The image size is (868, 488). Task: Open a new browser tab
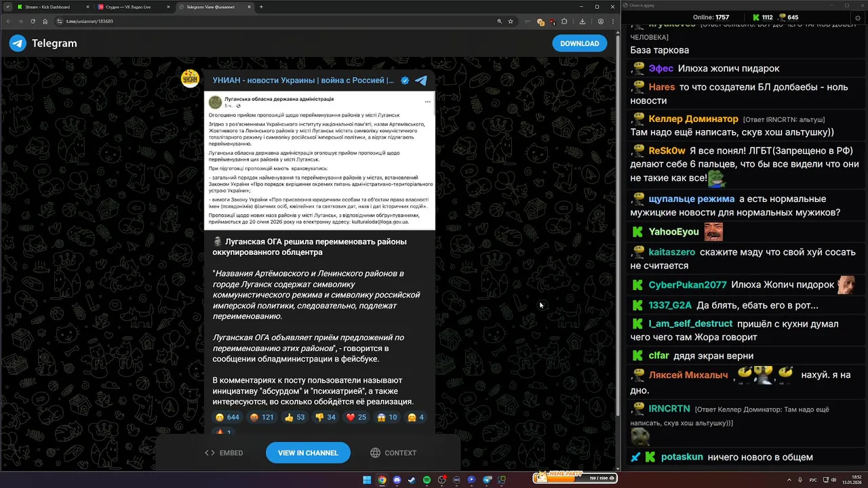click(x=262, y=7)
